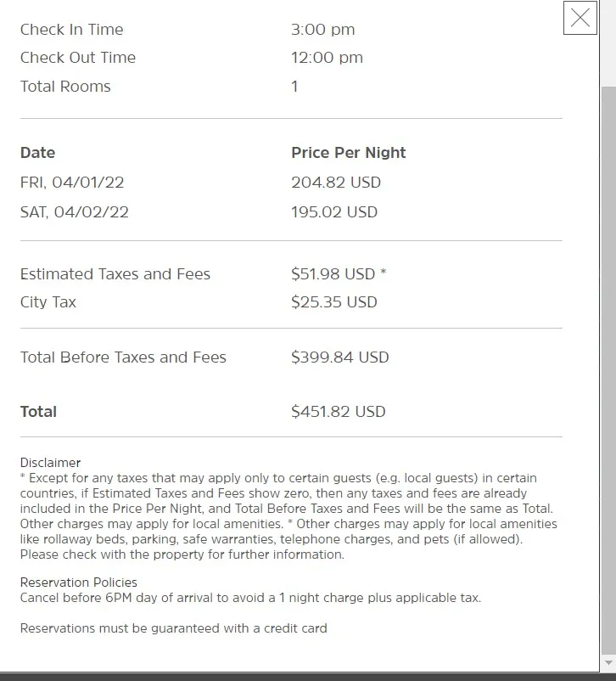The width and height of the screenshot is (616, 681).
Task: Click the Total Rooms label
Action: 65,87
